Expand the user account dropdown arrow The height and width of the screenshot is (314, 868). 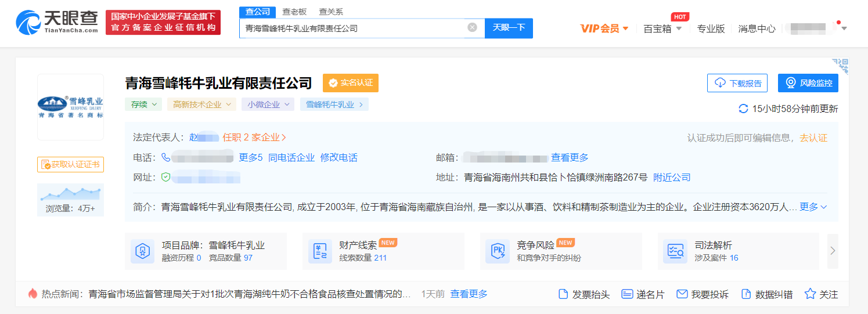pyautogui.click(x=844, y=28)
